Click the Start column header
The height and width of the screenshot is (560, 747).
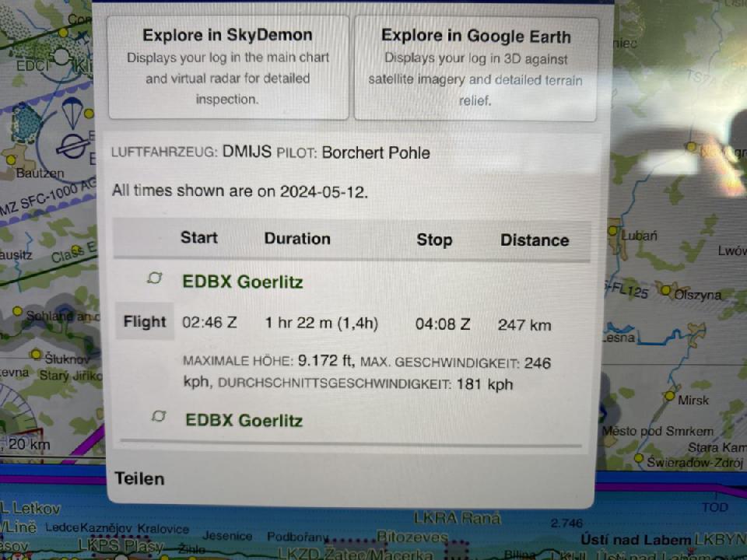point(199,237)
